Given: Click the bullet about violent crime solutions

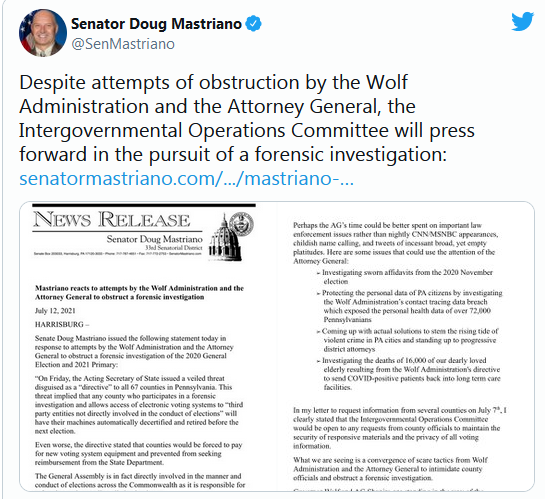Looking at the screenshot, I should click(x=407, y=340).
